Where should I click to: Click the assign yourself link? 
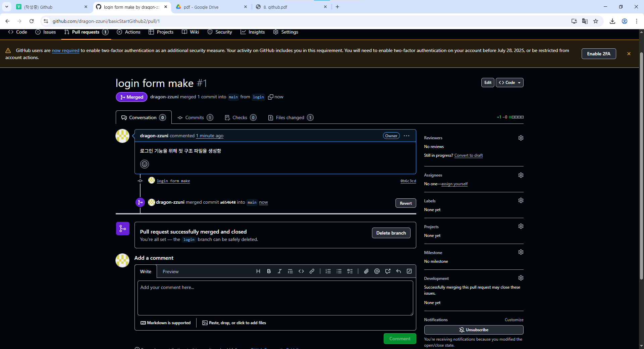tap(454, 184)
